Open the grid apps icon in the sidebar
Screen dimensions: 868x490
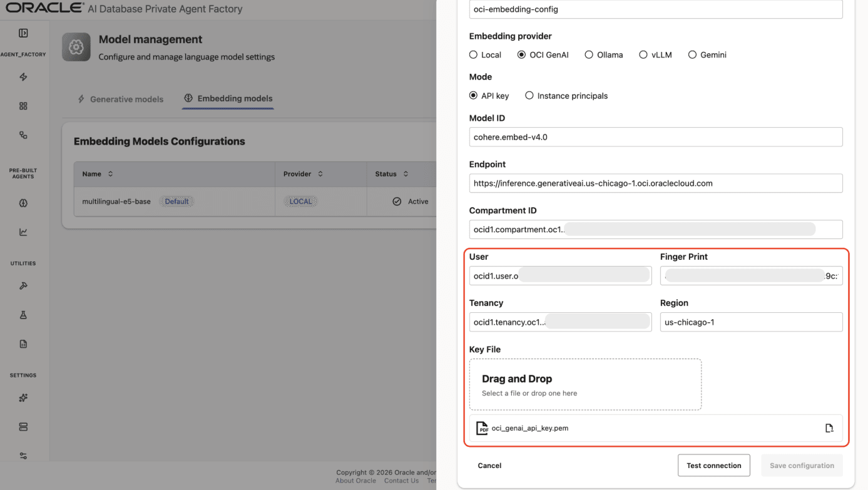(23, 105)
